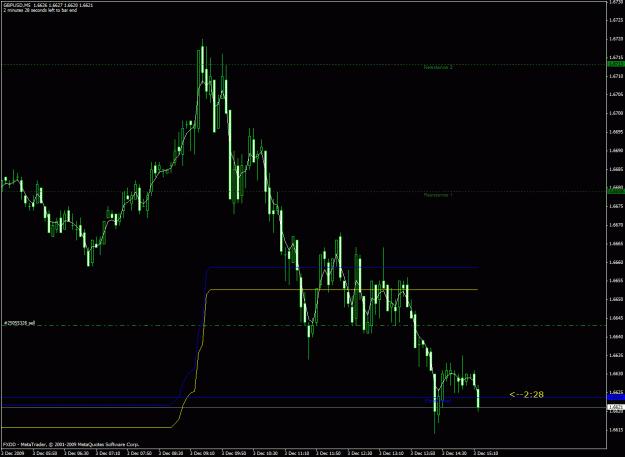The height and width of the screenshot is (457, 625).
Task: Select the 'Resistance 1' line label
Action: pos(438,195)
